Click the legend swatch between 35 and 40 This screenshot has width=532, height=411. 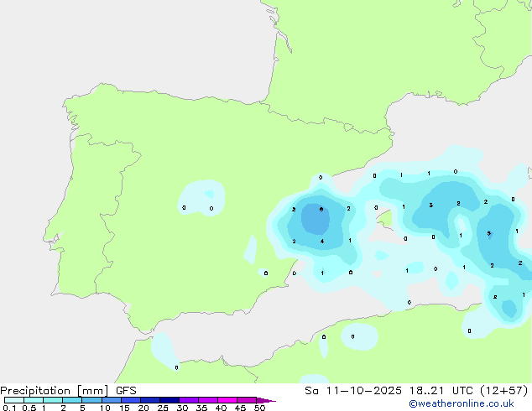point(208,400)
